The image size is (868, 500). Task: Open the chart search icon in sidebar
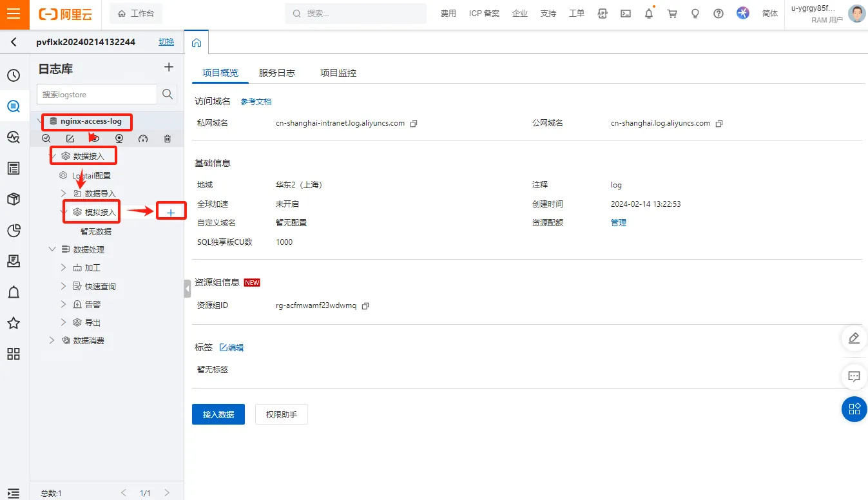[14, 137]
